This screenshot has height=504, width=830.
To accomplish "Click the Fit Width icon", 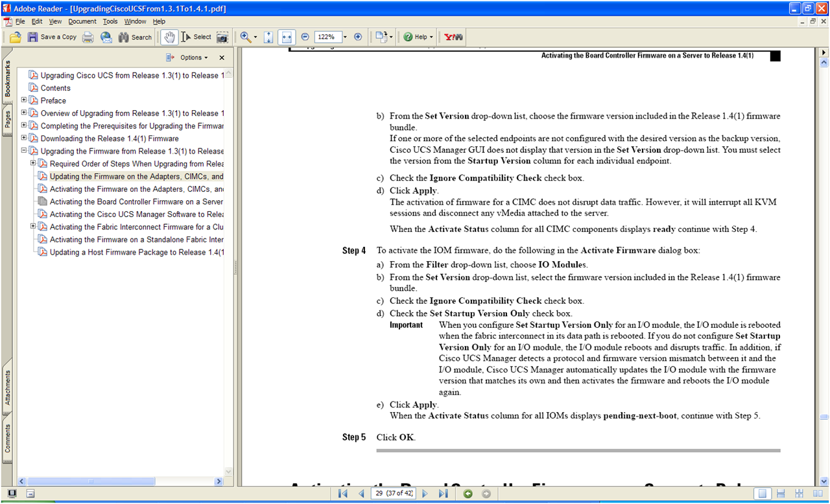I will [287, 37].
